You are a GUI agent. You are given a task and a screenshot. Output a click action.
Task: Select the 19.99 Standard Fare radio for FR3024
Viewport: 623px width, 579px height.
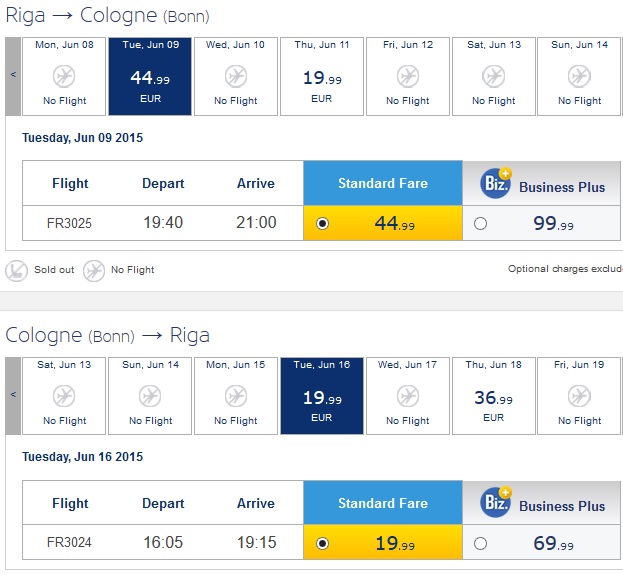tap(322, 543)
